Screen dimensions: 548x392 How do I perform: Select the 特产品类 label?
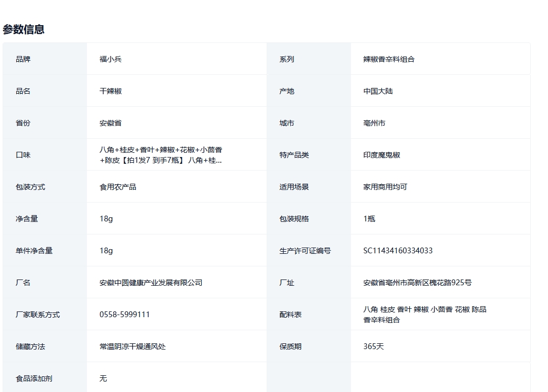[294, 155]
